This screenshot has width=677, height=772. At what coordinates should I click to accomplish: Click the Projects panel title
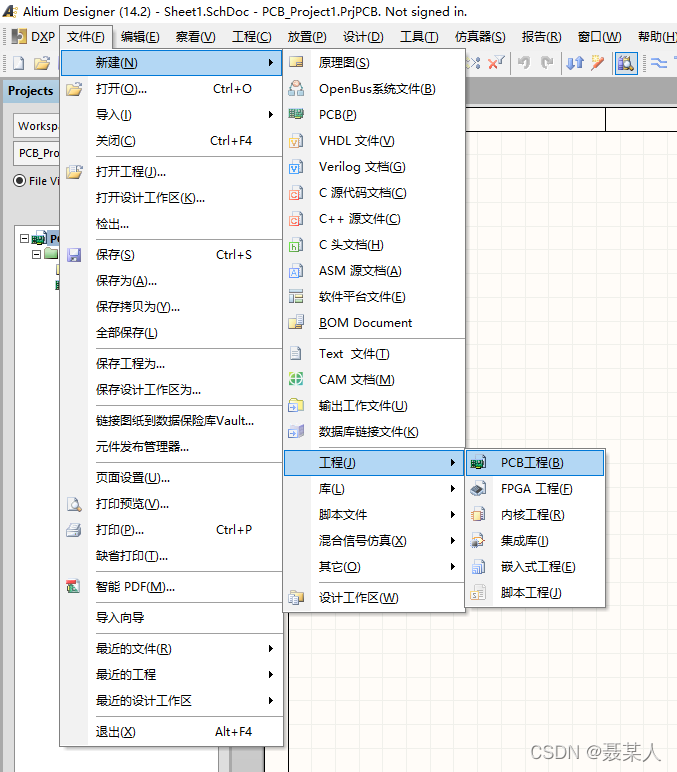coord(31,91)
